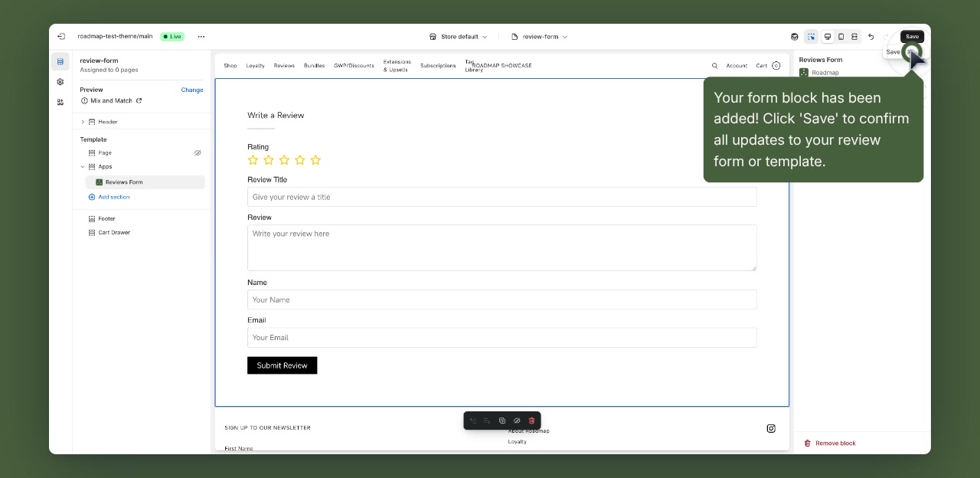
Task: Duplicate the block using copy icon
Action: click(502, 421)
